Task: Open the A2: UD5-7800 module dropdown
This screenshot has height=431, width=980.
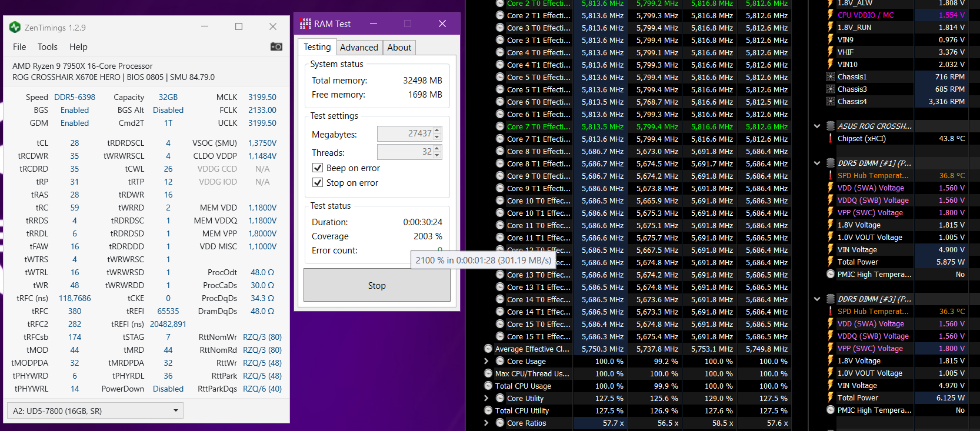Action: point(95,410)
